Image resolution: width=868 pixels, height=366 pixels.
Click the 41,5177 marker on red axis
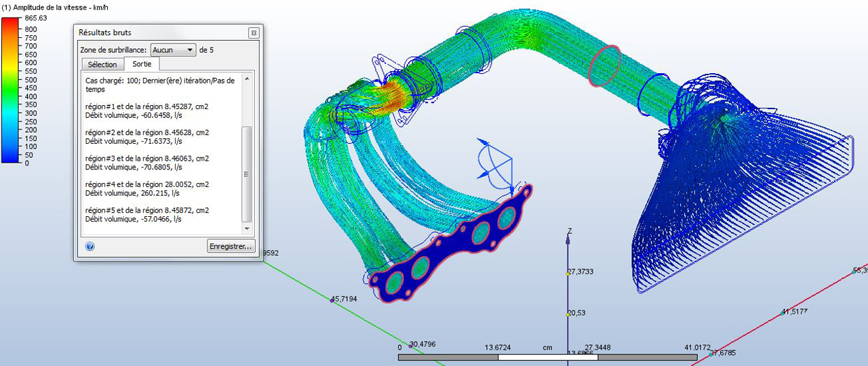[x=783, y=313]
